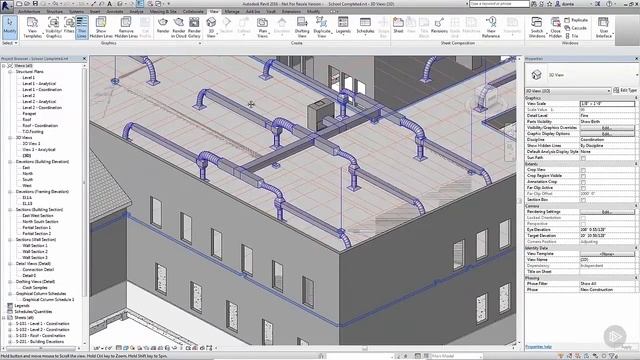Edit Graphic Display Options
This screenshot has width=640, height=360.
pyautogui.click(x=607, y=134)
